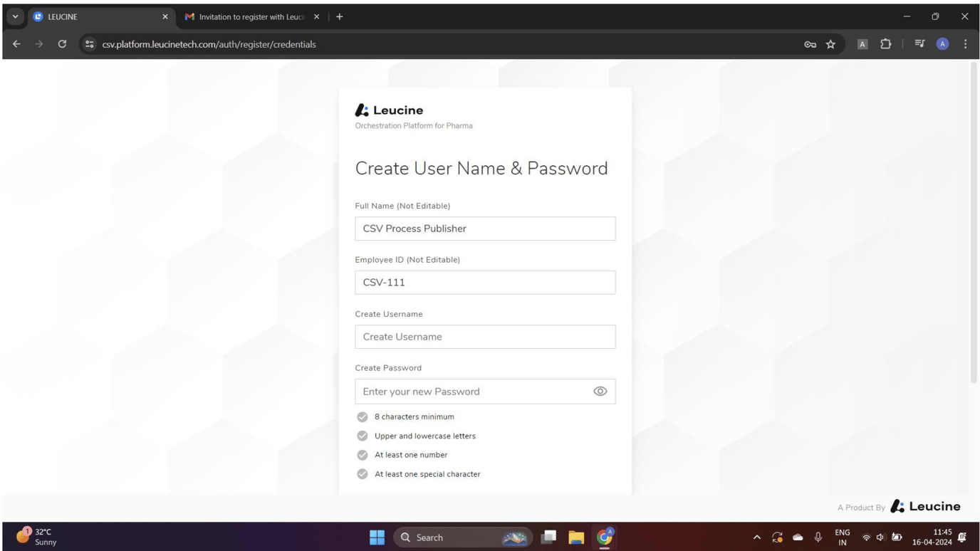Click the special character requirement checkmark
Viewport: 980px width, 551px height.
coord(362,473)
